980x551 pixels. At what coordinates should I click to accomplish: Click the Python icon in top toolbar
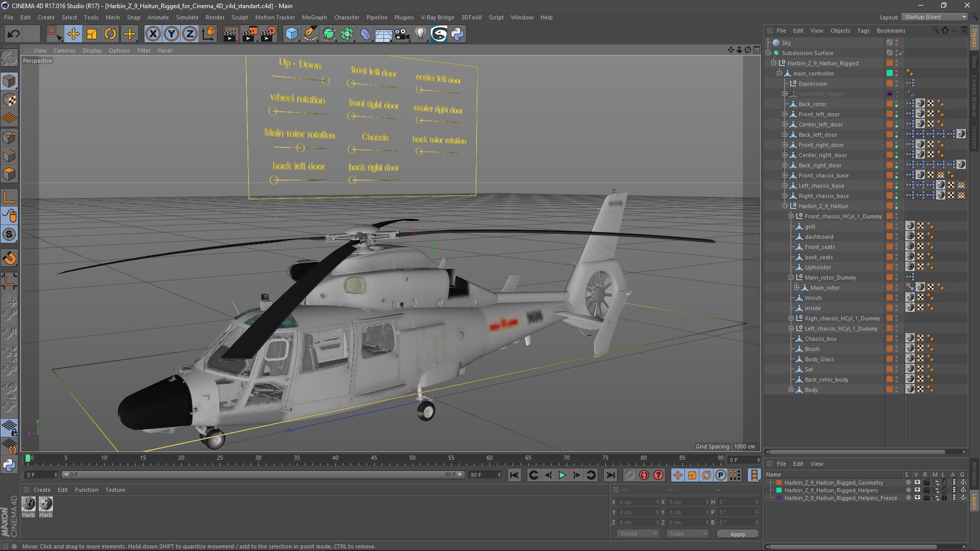tap(457, 34)
